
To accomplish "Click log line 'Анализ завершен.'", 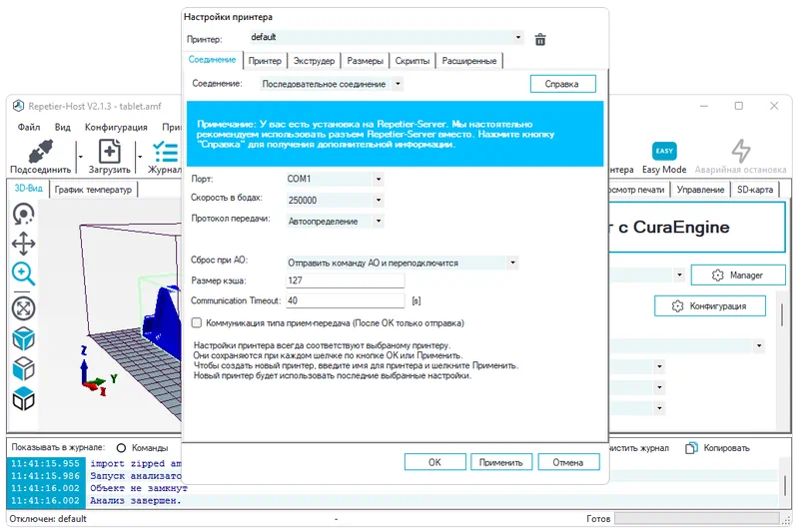I will click(136, 501).
